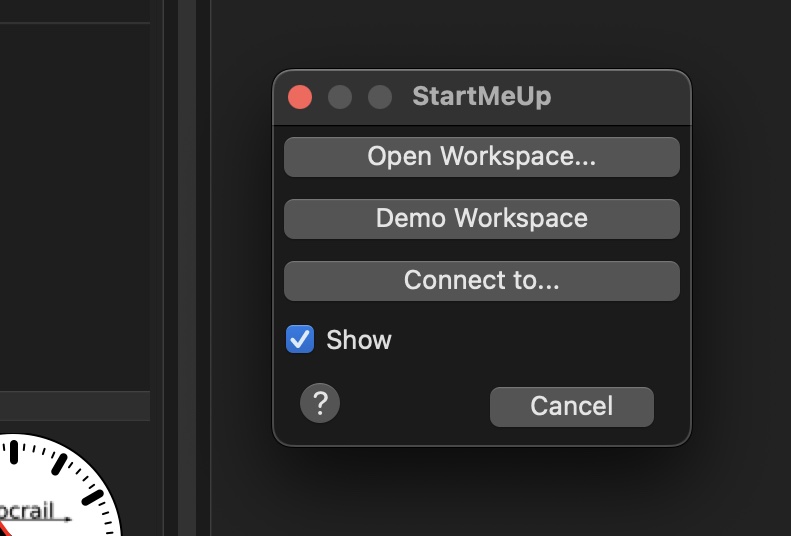Image resolution: width=791 pixels, height=536 pixels.
Task: Click the empty dark panel above the clock
Action: point(75,200)
